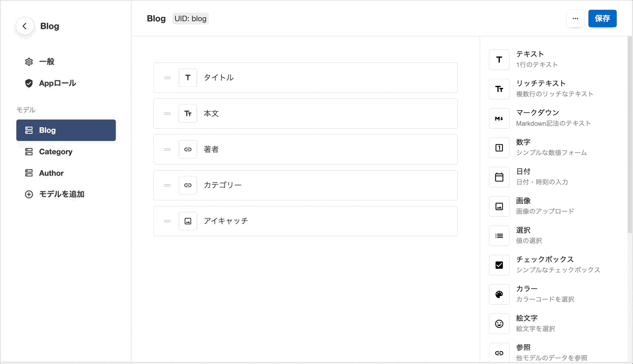Click モデルを追加 to add a model
This screenshot has width=633, height=364.
pos(61,194)
